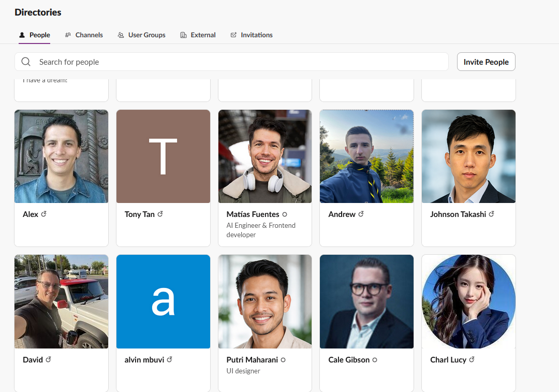
Task: Click David's name on his card
Action: pos(33,360)
